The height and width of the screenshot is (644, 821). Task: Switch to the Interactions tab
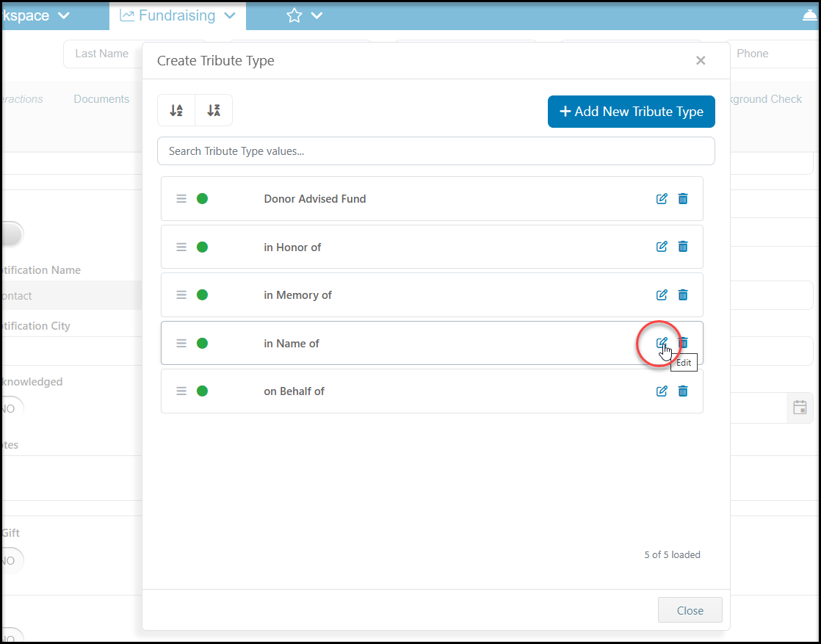coord(23,99)
